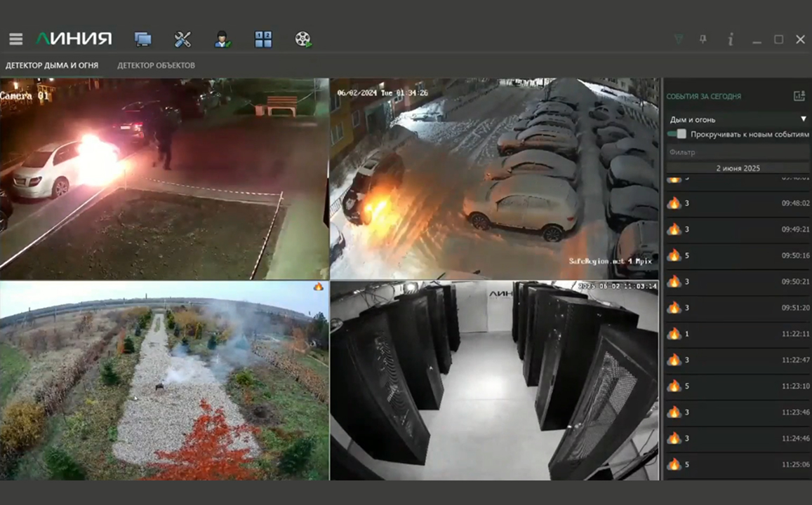Click the information 'i' icon
The width and height of the screenshot is (812, 505).
pyautogui.click(x=731, y=39)
